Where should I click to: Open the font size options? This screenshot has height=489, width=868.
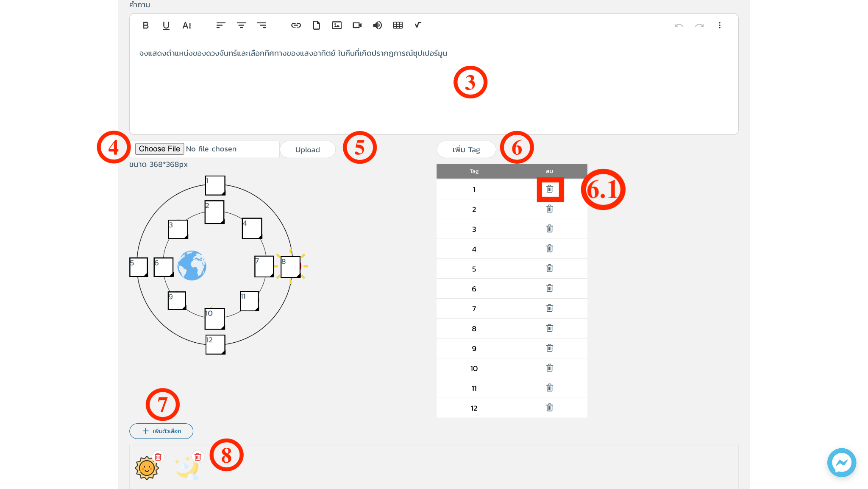point(186,25)
